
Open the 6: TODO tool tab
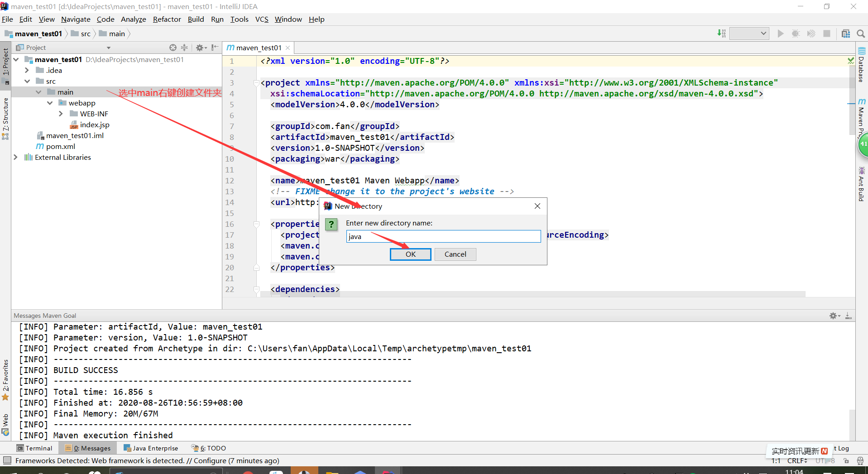(209, 448)
